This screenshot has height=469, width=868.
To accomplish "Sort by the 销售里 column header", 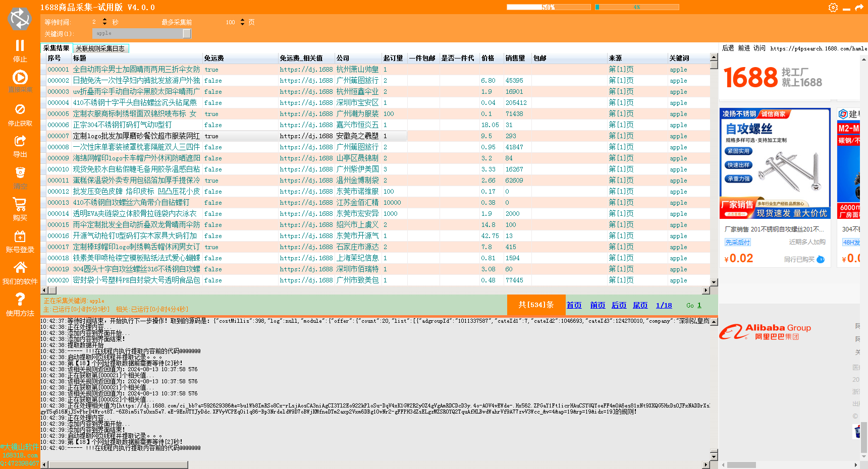I will [x=518, y=58].
